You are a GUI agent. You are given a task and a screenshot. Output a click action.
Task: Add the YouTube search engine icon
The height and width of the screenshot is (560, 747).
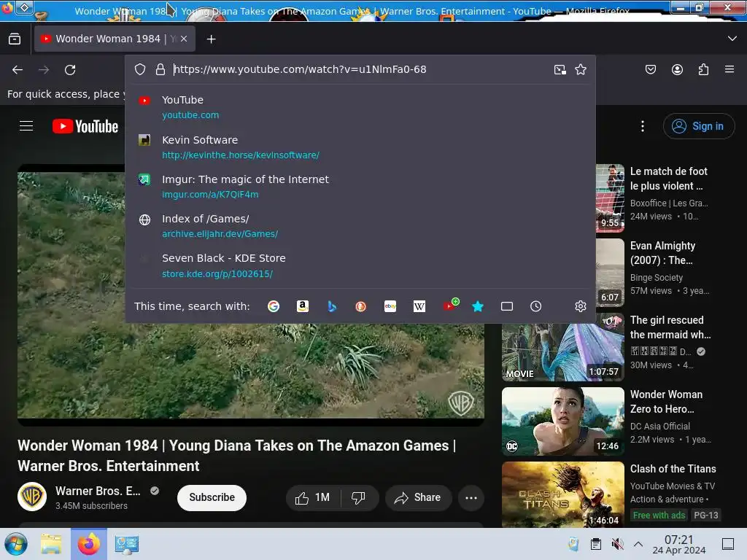tap(450, 306)
